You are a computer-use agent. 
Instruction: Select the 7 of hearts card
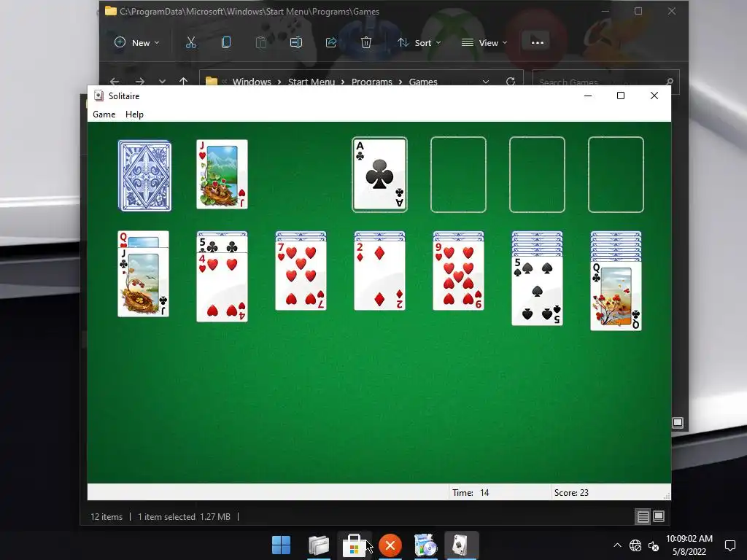click(x=301, y=275)
